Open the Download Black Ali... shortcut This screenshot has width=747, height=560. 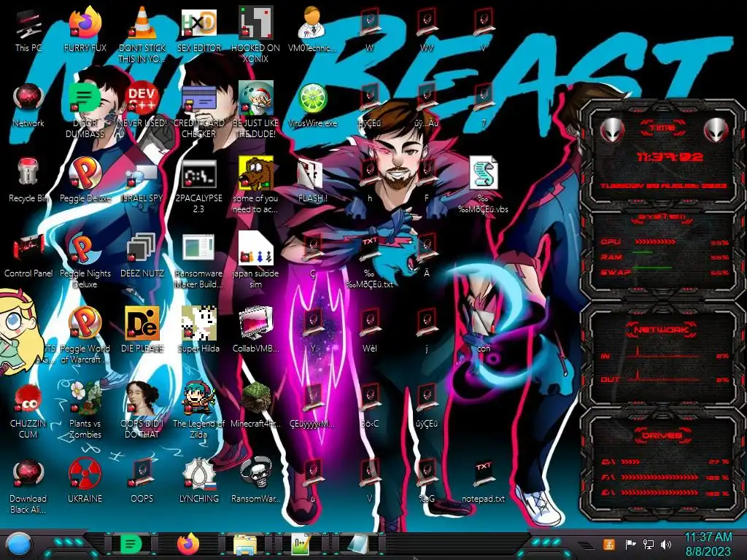(28, 486)
